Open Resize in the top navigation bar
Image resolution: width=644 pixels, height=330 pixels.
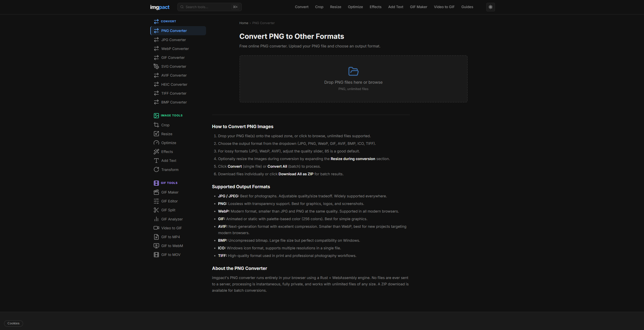(336, 7)
